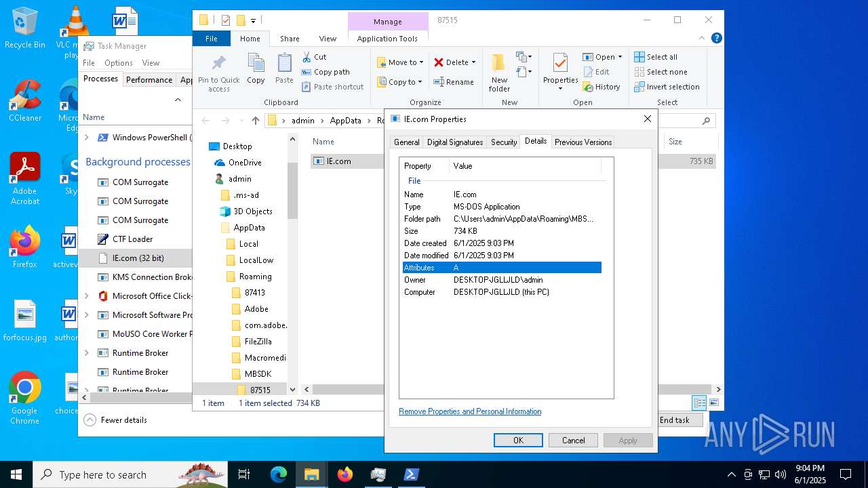Open Task View on the taskbar
Image resolution: width=868 pixels, height=488 pixels.
point(244,474)
